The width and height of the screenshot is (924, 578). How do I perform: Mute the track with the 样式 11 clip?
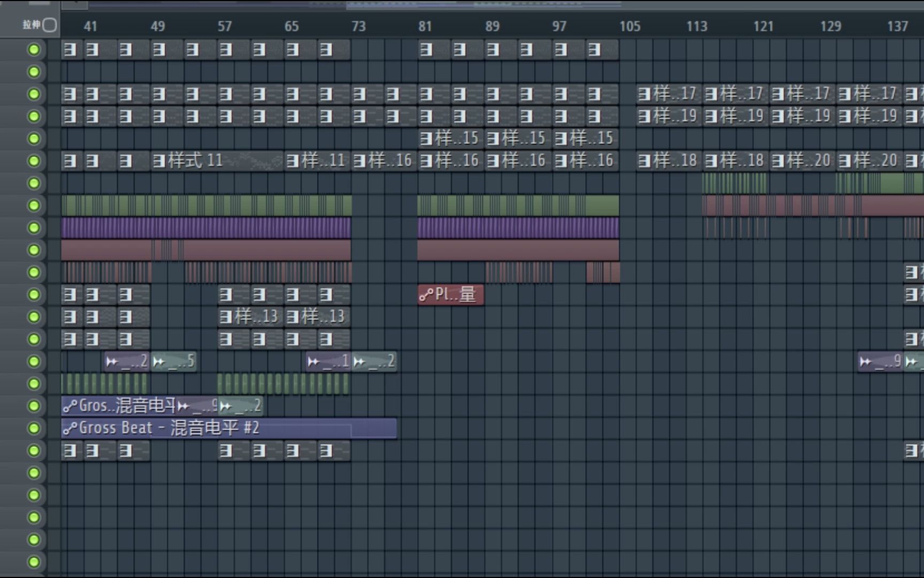point(34,161)
